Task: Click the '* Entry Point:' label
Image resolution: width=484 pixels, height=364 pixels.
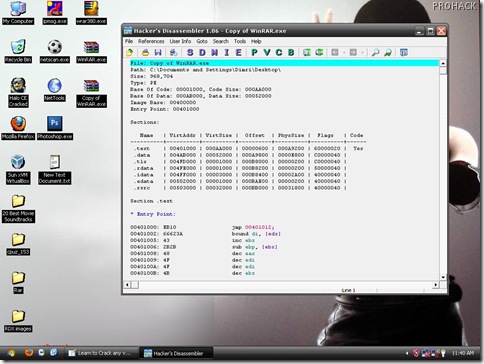Action: coord(153,214)
